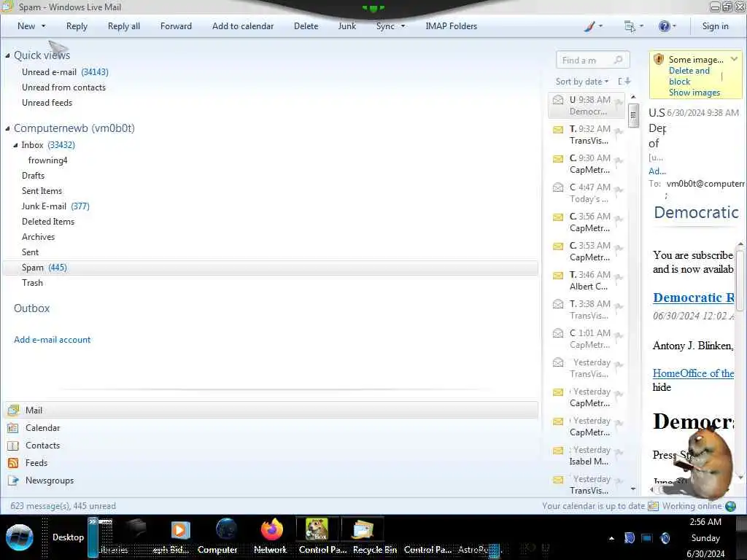Click the blue Help question mark icon
This screenshot has height=560, width=747.
tap(664, 26)
